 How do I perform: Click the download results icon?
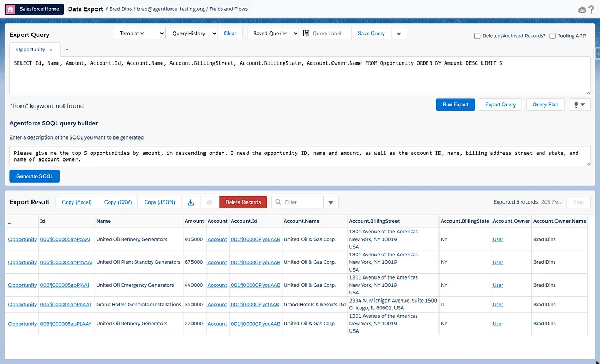(x=190, y=202)
